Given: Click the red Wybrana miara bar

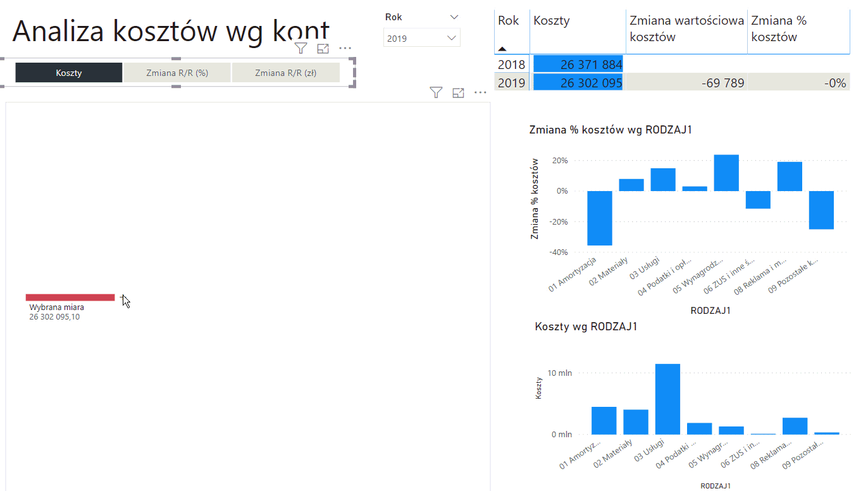Looking at the screenshot, I should [x=70, y=297].
